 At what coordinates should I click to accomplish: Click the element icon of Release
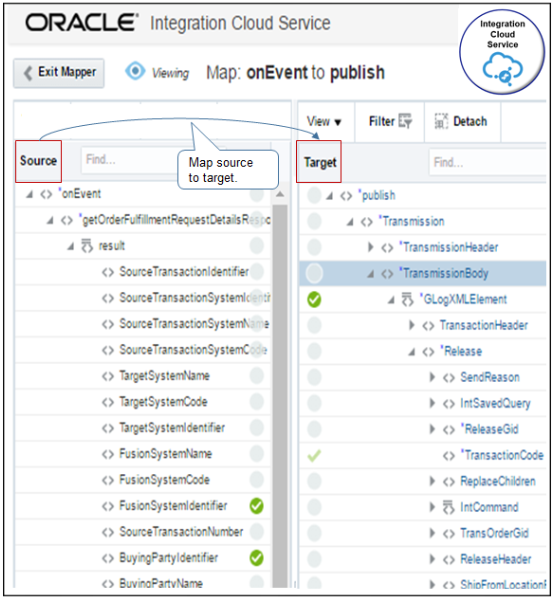click(x=428, y=352)
